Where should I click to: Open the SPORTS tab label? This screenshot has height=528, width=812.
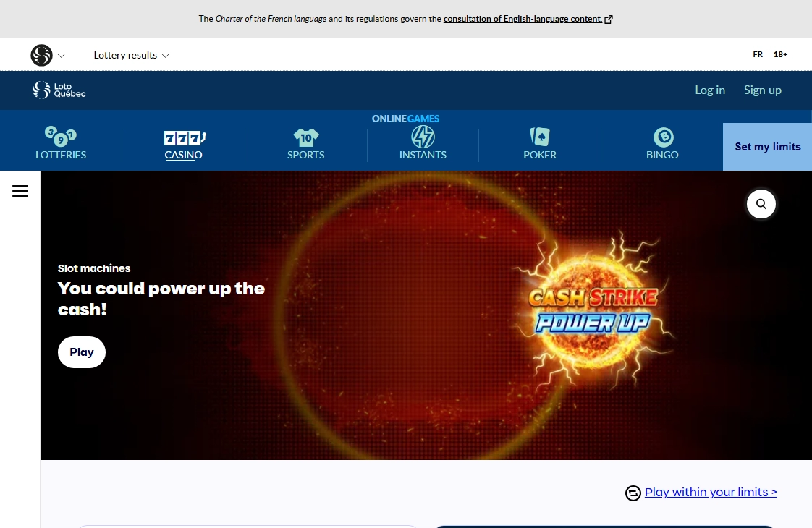pos(306,155)
